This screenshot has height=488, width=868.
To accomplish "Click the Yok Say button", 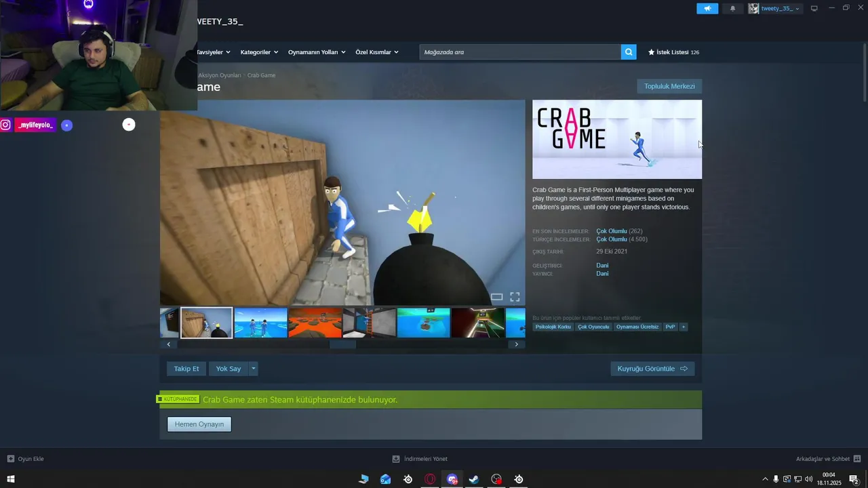I will [x=229, y=369].
